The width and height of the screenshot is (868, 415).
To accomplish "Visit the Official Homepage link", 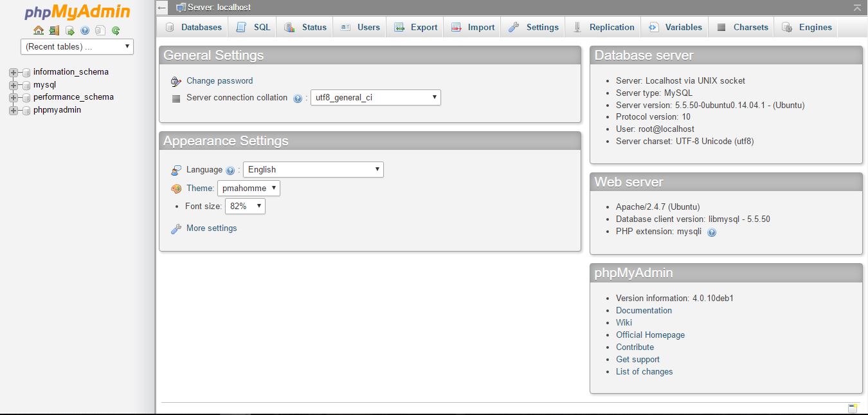I will coord(650,335).
